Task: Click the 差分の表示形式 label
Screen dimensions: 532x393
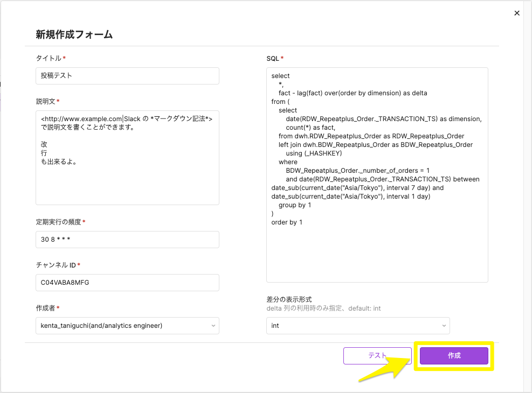Action: 289,299
